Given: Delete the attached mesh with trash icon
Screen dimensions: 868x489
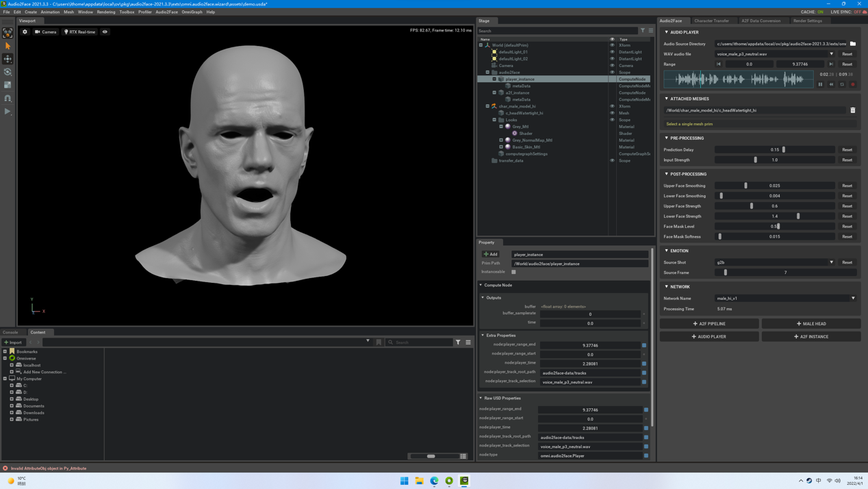Looking at the screenshot, I should coord(853,110).
